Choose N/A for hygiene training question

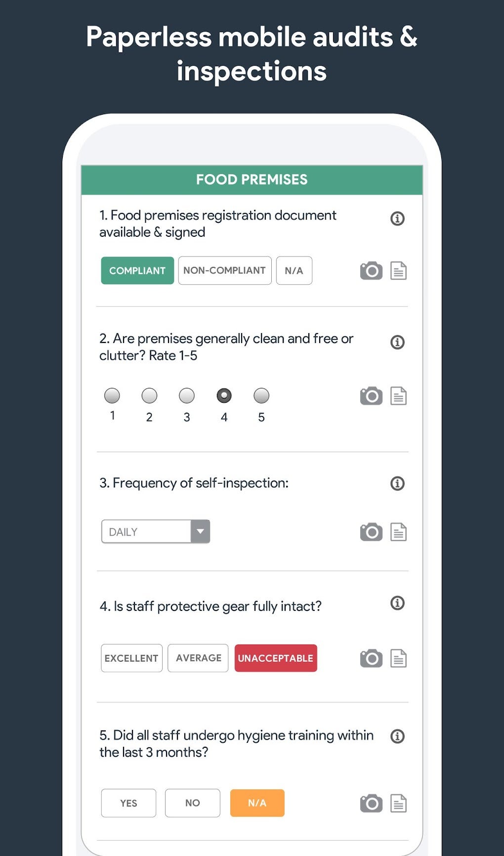point(257,803)
